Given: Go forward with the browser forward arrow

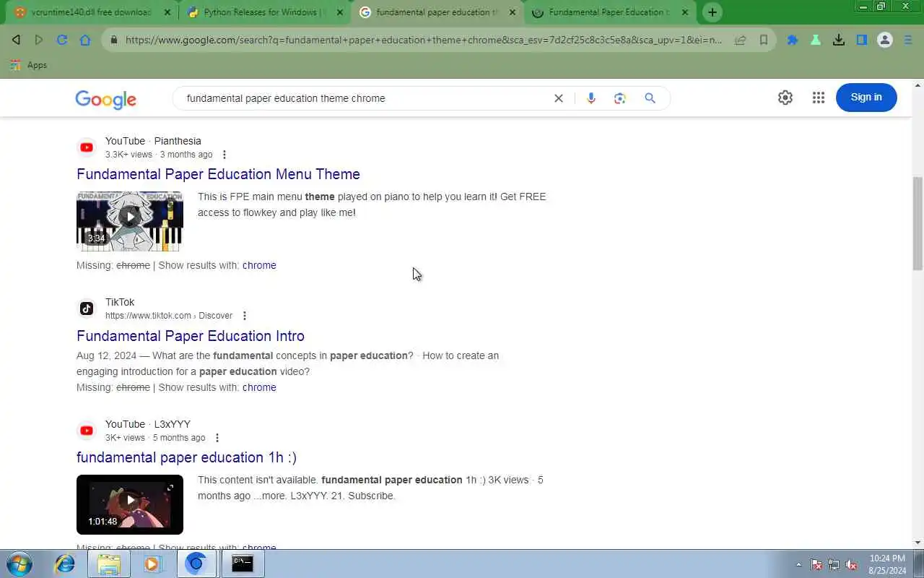Looking at the screenshot, I should tap(39, 40).
